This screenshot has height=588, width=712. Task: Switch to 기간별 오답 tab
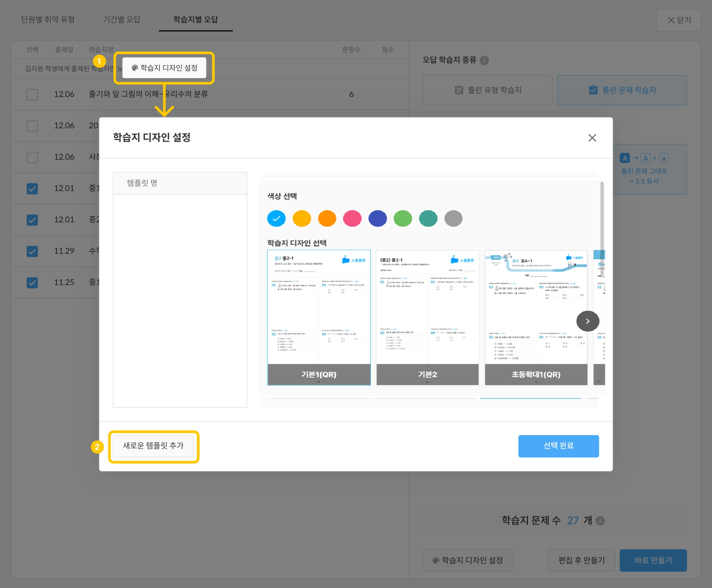pos(122,19)
